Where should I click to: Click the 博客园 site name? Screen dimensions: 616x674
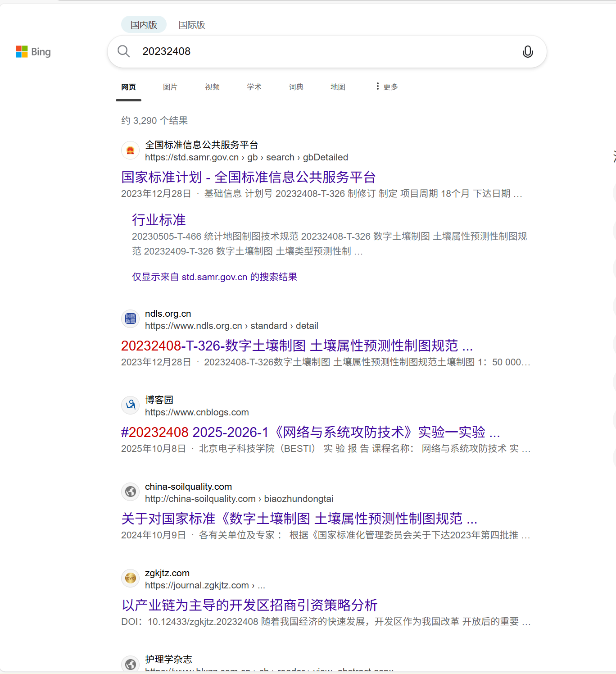click(159, 400)
